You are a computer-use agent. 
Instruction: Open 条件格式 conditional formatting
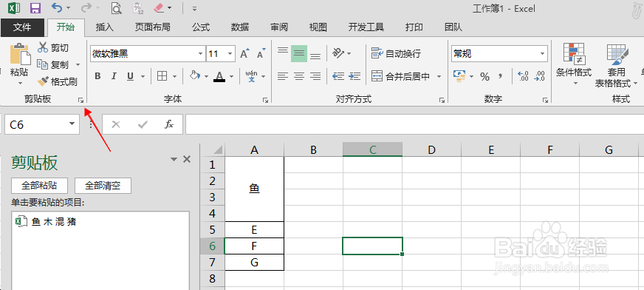pos(574,64)
